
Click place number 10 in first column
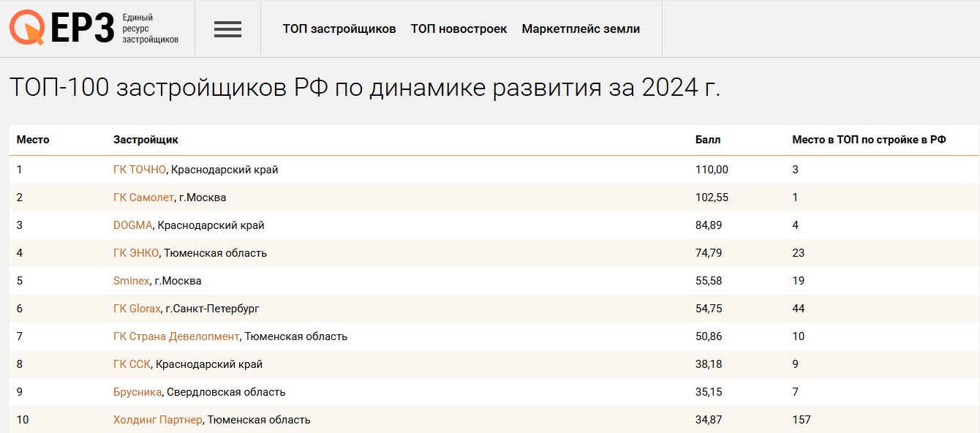(22, 420)
